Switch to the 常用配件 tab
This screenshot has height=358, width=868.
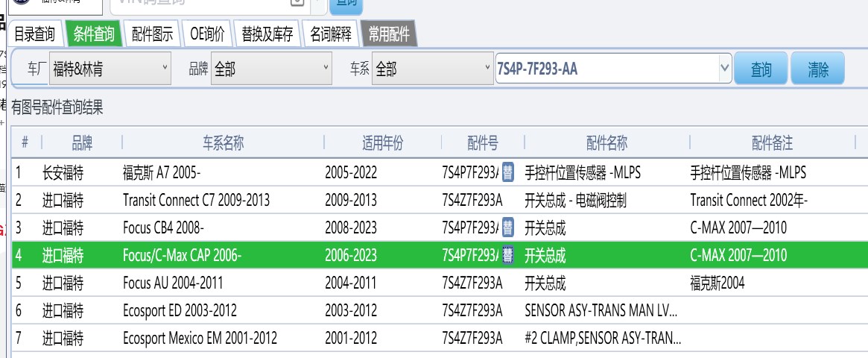click(x=389, y=34)
